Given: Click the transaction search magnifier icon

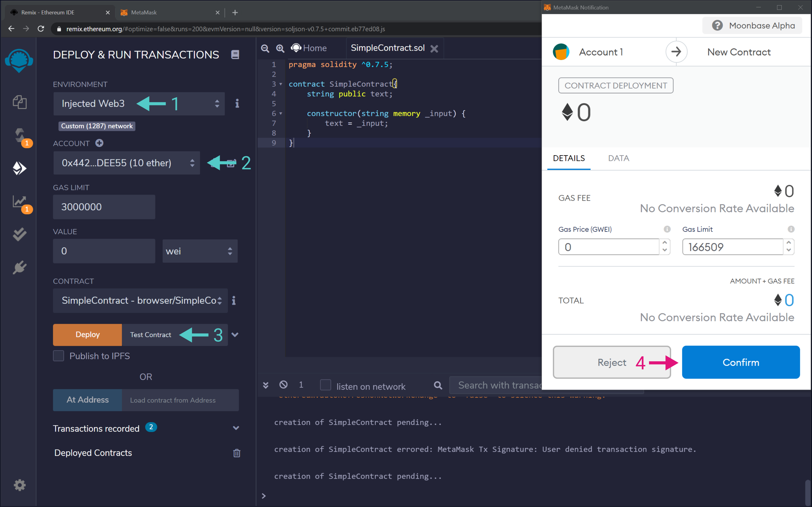Looking at the screenshot, I should [438, 385].
